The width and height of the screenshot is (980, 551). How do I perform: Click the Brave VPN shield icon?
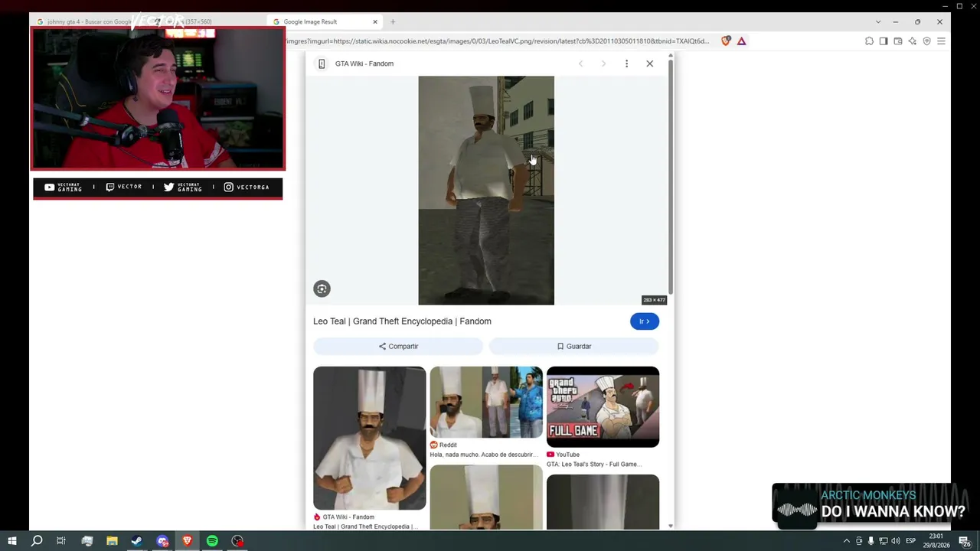pyautogui.click(x=926, y=41)
